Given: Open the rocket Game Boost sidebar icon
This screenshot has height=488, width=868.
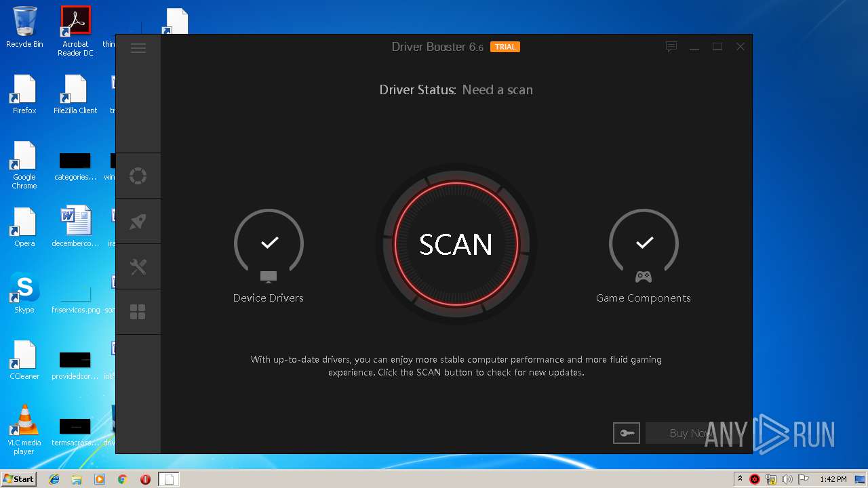Looking at the screenshot, I should click(138, 222).
